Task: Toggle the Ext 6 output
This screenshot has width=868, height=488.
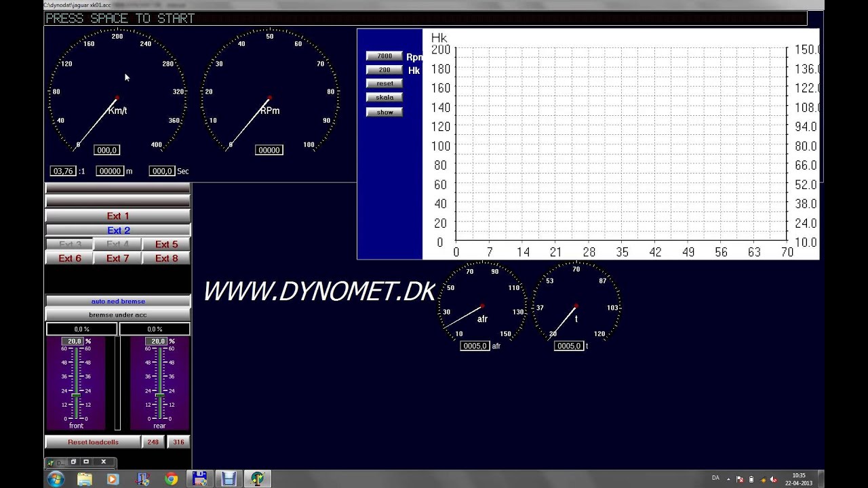Action: pos(69,258)
